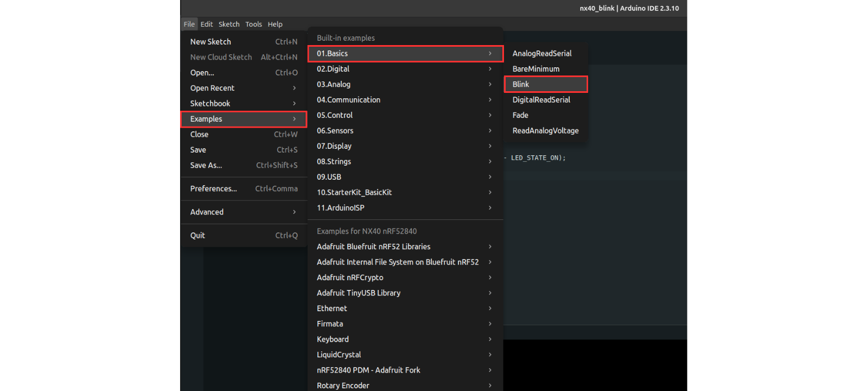Expand Keyboard examples submenu
The image size is (868, 391).
pyautogui.click(x=405, y=340)
